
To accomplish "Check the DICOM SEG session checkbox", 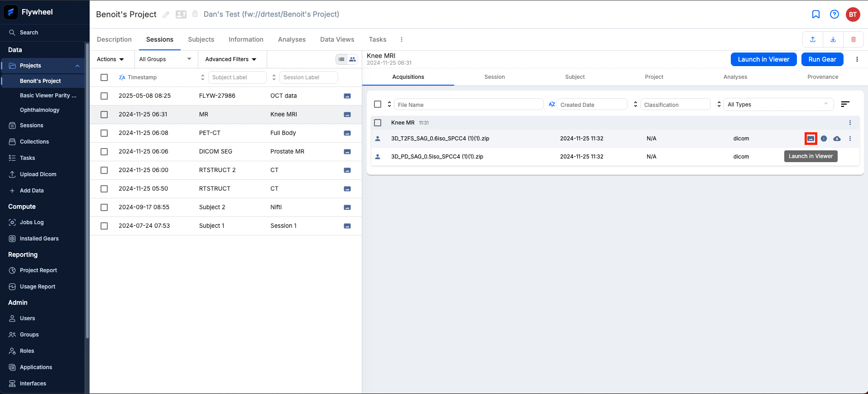I will pos(104,152).
